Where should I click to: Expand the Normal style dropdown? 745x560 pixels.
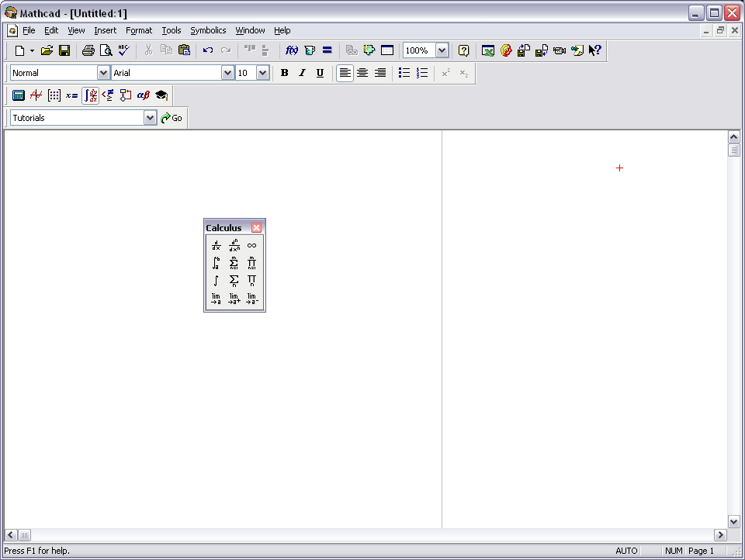[103, 73]
